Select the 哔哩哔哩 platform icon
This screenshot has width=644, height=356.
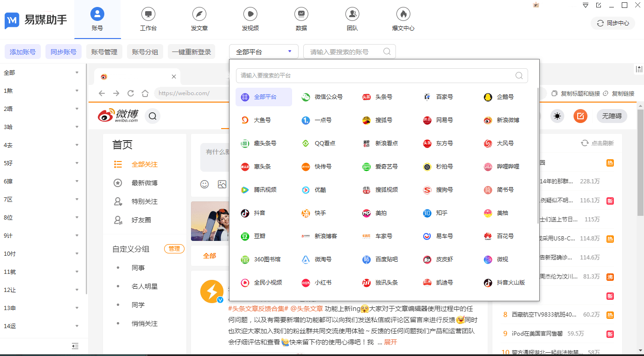(x=487, y=166)
